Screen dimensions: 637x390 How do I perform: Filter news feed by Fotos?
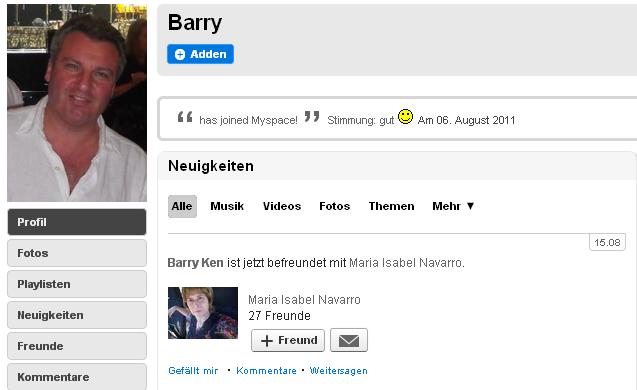pyautogui.click(x=334, y=206)
